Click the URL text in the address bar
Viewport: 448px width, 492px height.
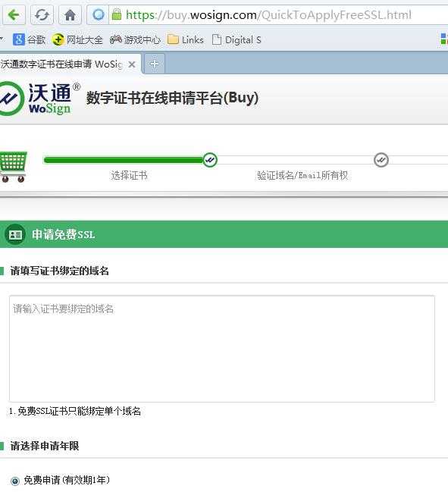pos(268,14)
